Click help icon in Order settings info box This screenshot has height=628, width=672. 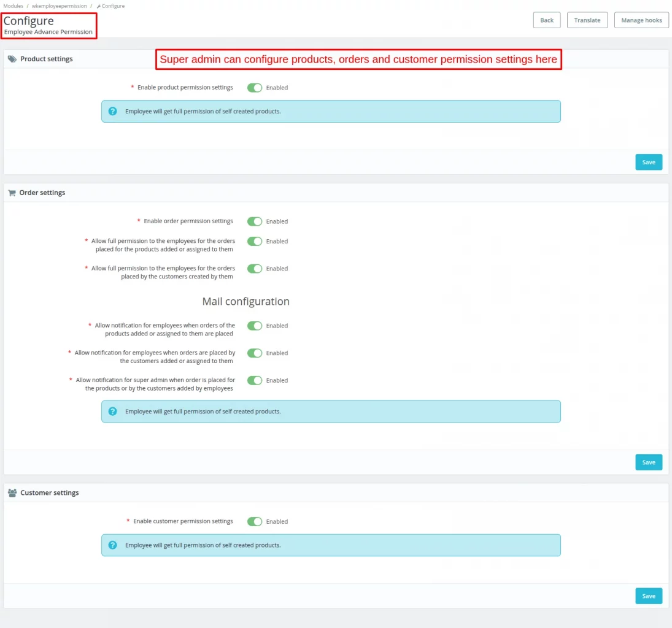coord(113,412)
